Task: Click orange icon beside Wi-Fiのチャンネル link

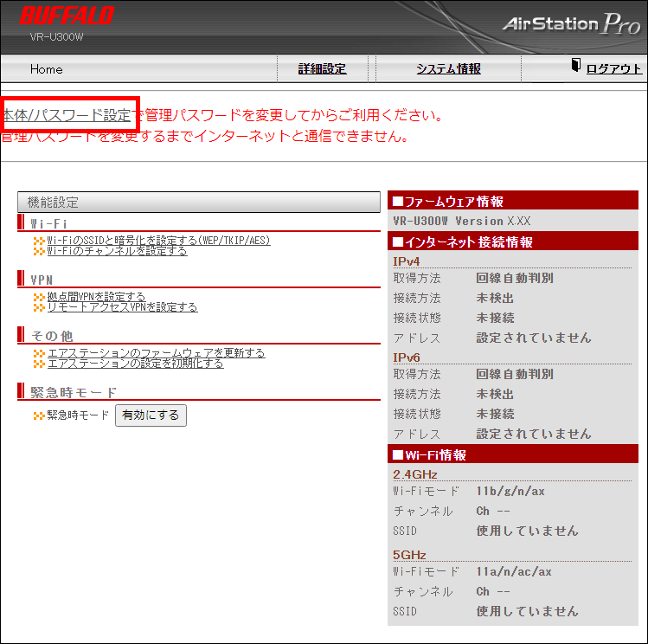Action: [39, 251]
